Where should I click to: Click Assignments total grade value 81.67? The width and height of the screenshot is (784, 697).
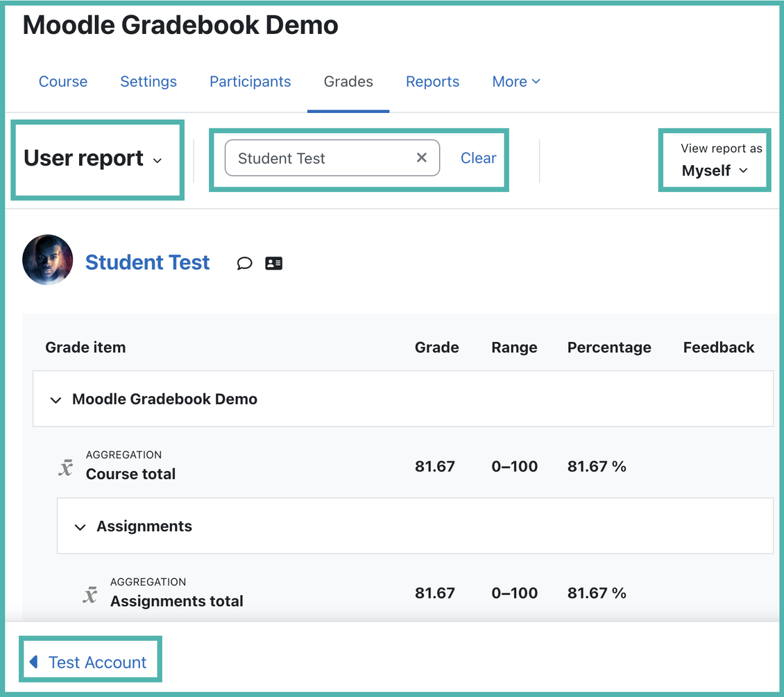click(435, 593)
